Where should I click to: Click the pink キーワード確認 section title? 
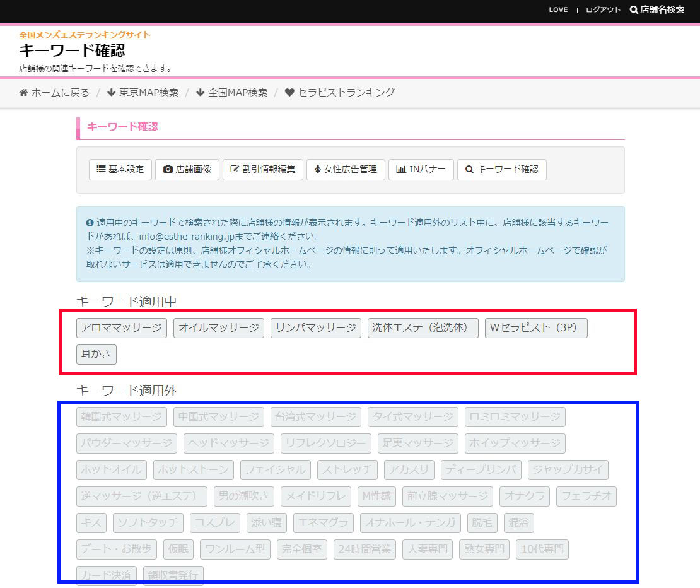[x=122, y=127]
